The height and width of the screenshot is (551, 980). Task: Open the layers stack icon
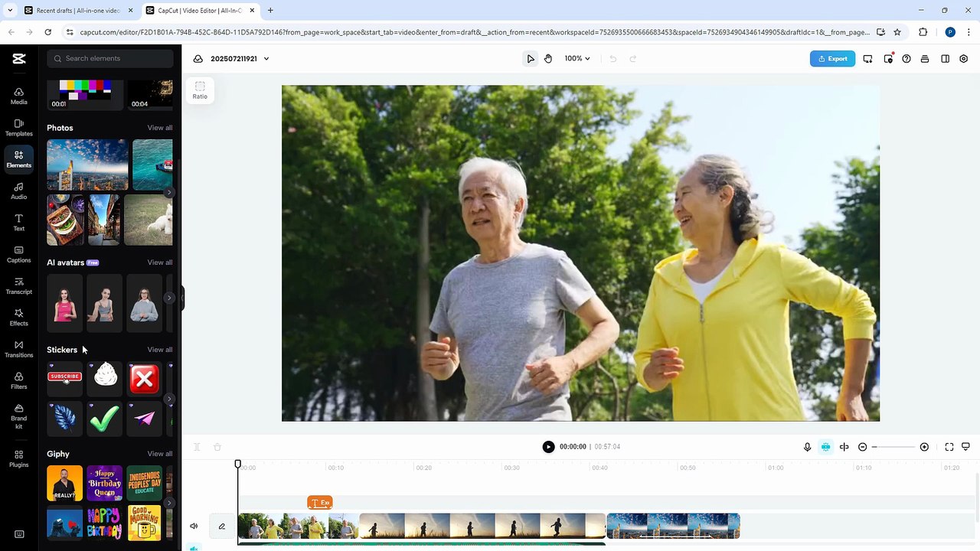click(925, 59)
